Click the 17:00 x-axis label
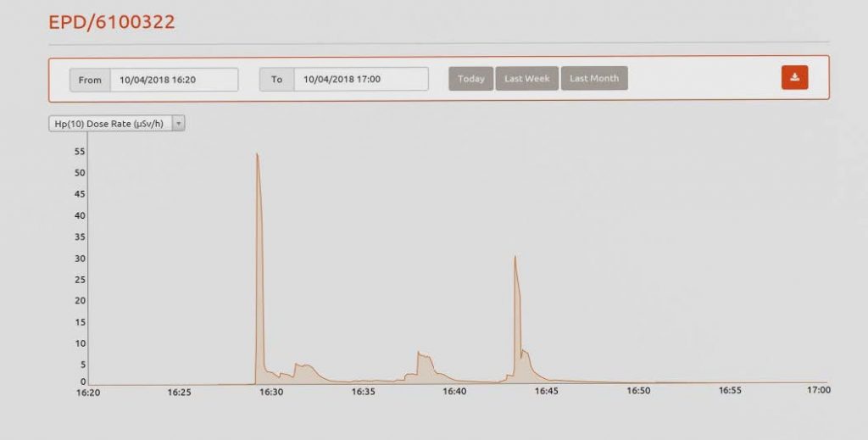 click(818, 391)
